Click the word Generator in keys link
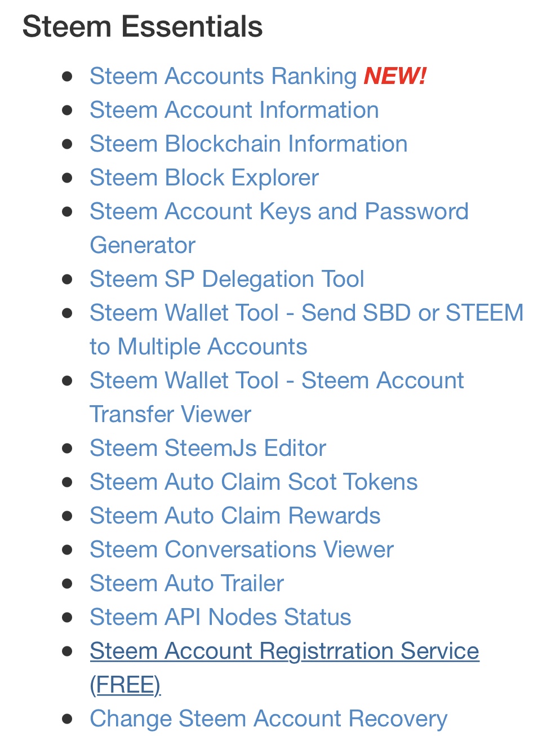 (143, 245)
